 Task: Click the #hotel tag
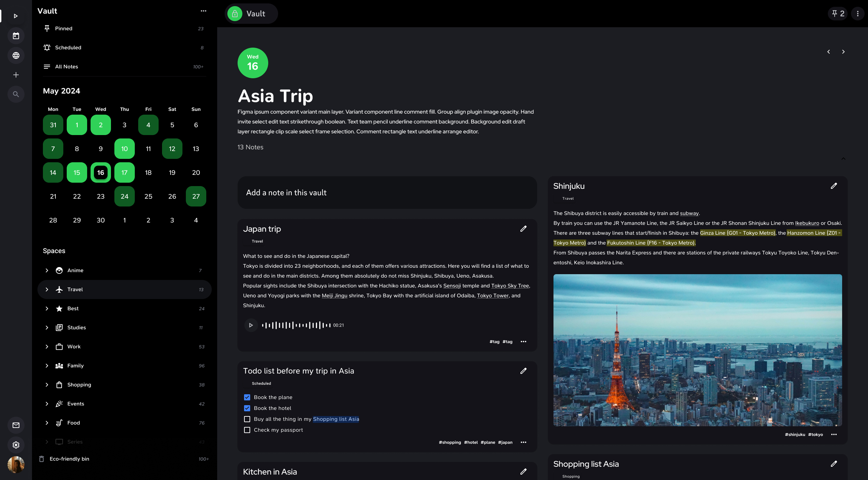pos(471,442)
